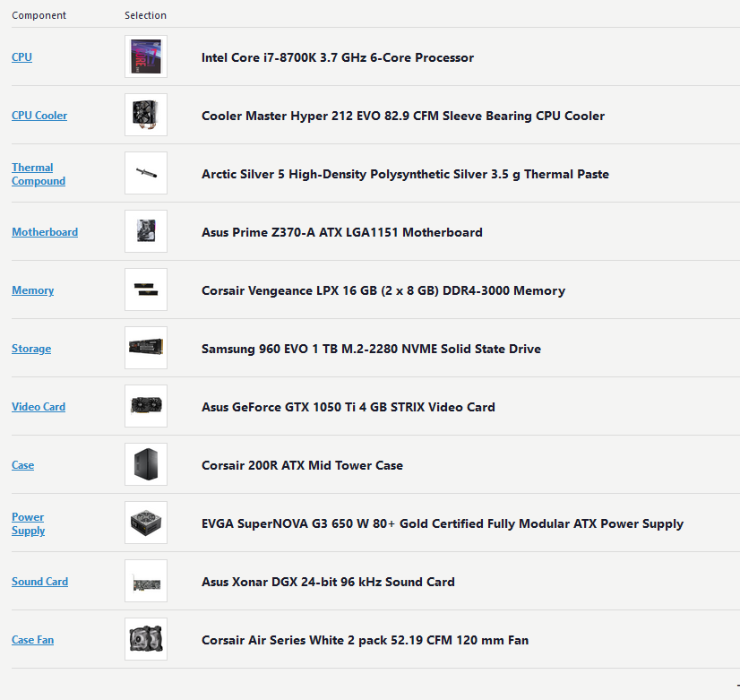Select EVGA SuperNOVA G3 650 W name

(x=443, y=523)
